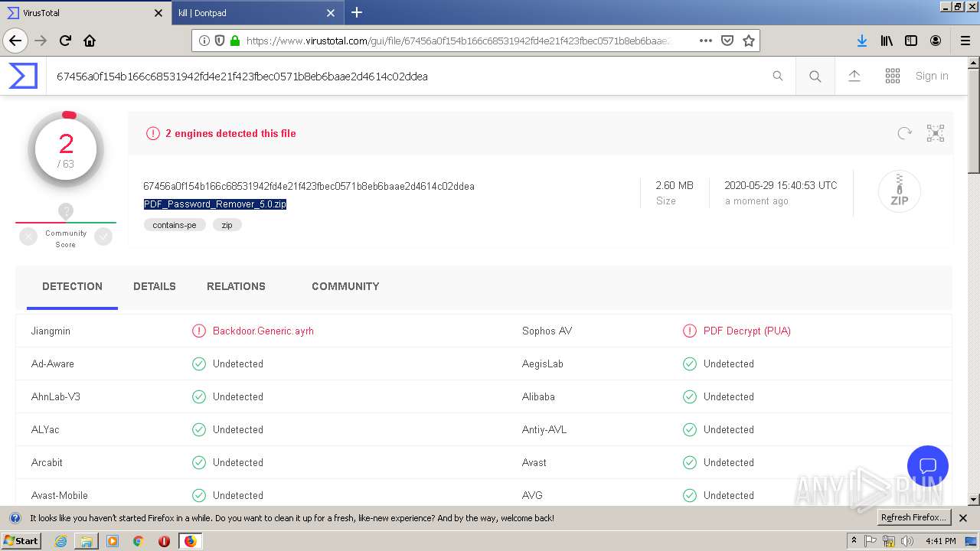The width and height of the screenshot is (980, 551).
Task: Click the Save to Pocket icon
Action: click(x=727, y=41)
